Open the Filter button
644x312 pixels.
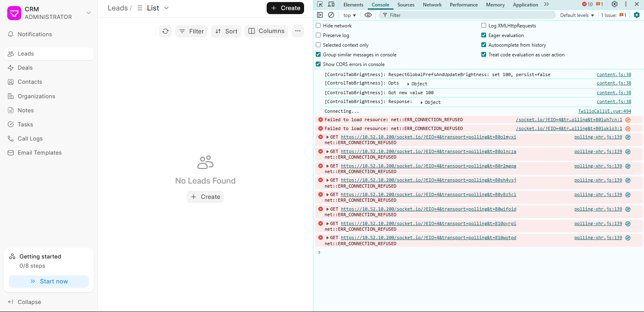[191, 31]
